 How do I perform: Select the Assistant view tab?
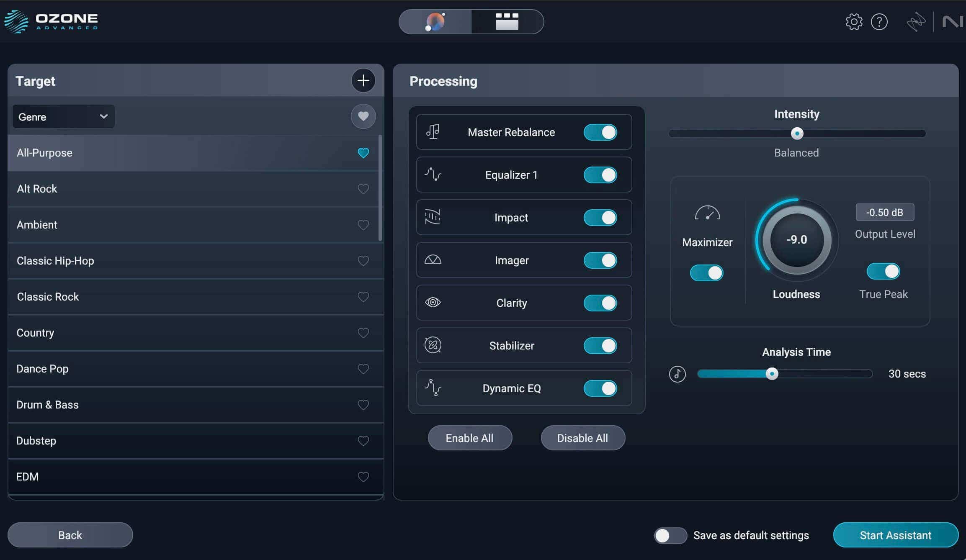click(435, 22)
